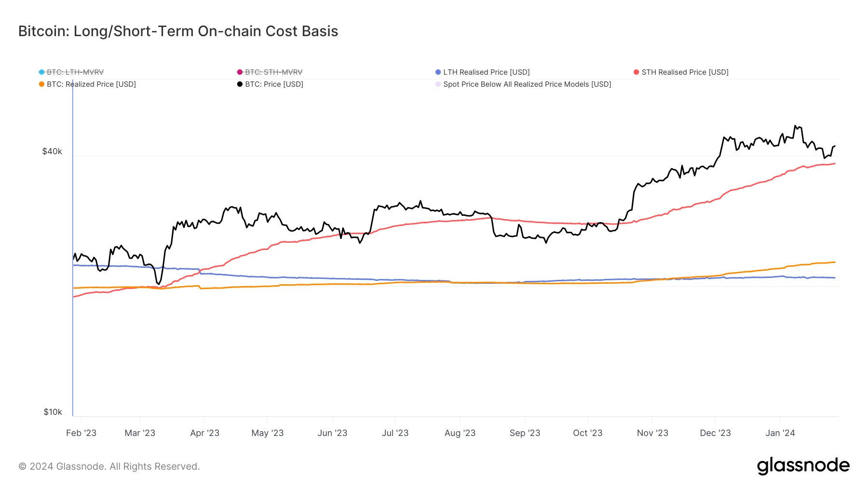The height and width of the screenshot is (488, 868).
Task: Hide the BTC: Price series
Action: pyautogui.click(x=274, y=84)
